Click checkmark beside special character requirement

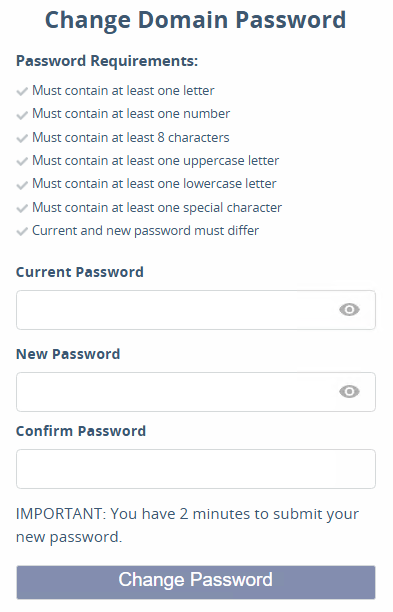tap(22, 208)
